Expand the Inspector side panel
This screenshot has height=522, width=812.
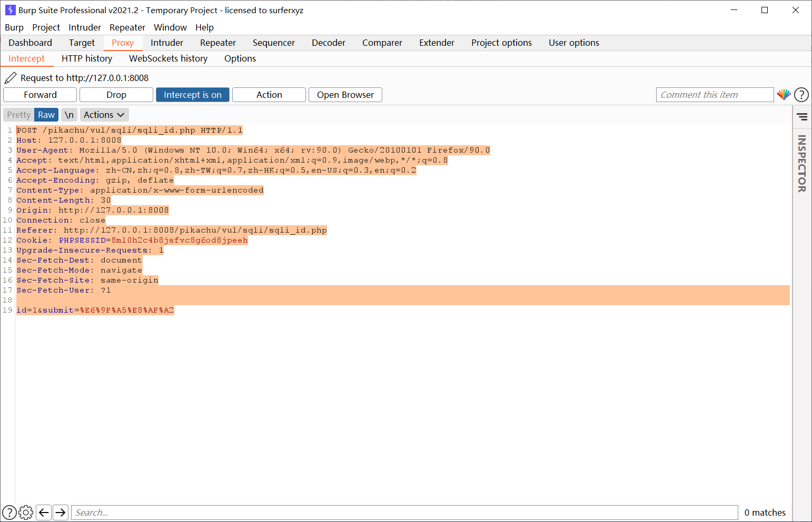click(802, 163)
